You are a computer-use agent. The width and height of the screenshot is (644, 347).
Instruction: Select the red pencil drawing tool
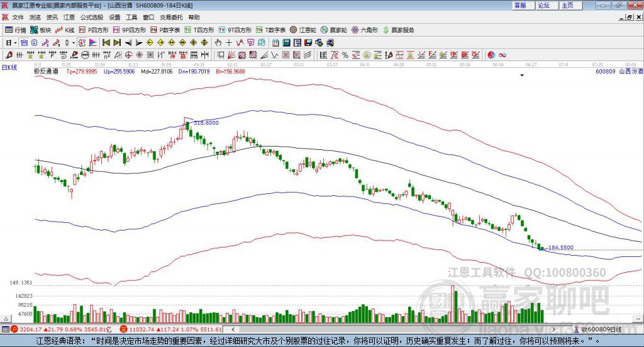coord(9,55)
